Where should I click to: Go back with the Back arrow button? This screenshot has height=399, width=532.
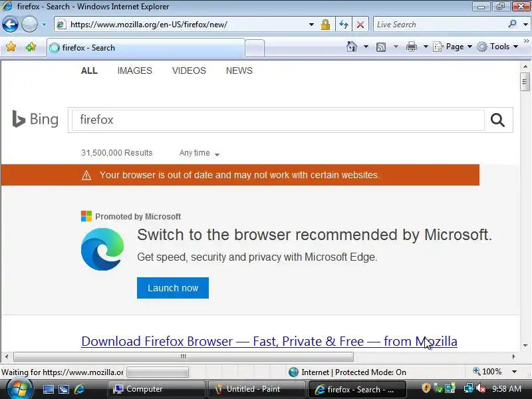coord(10,25)
